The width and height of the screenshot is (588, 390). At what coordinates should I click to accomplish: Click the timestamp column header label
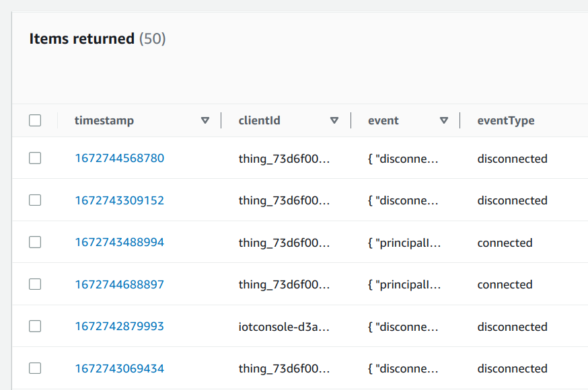104,120
